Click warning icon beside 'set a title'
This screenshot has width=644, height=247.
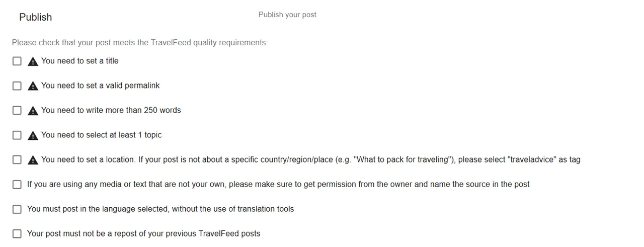[33, 61]
